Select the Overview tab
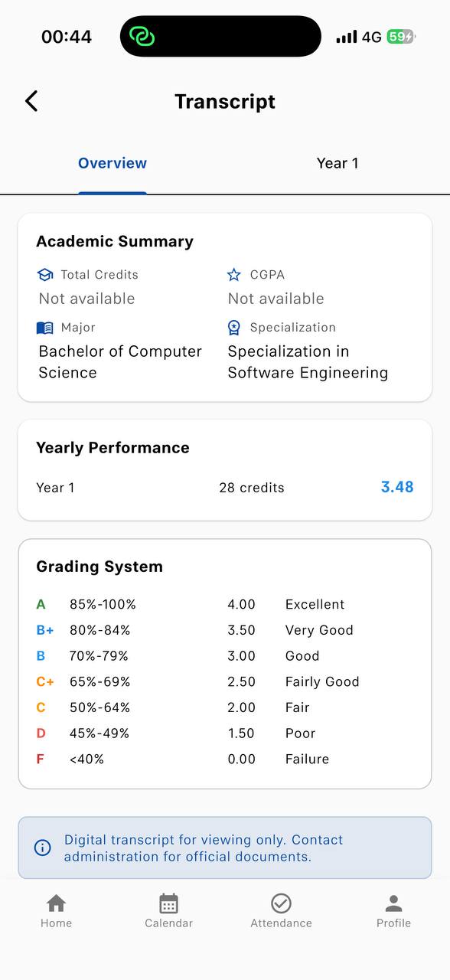 pos(112,163)
